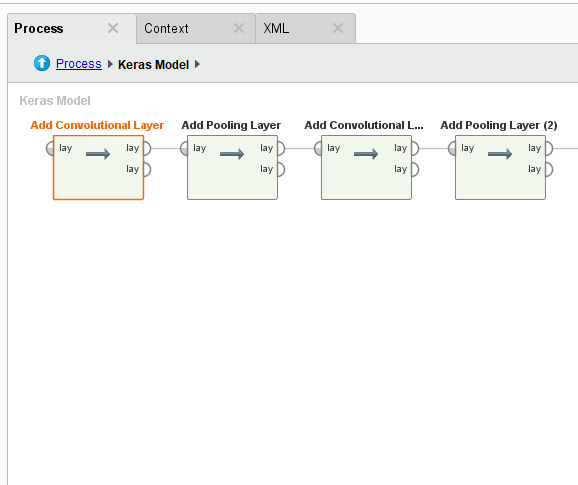578x485 pixels.
Task: Click bottom output port of Add Convolutional Layer
Action: point(147,170)
